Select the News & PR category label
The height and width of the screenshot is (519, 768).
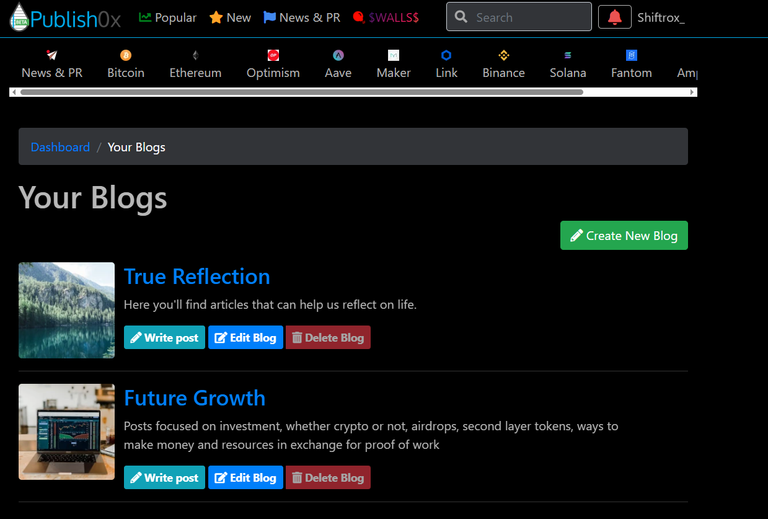tap(52, 72)
